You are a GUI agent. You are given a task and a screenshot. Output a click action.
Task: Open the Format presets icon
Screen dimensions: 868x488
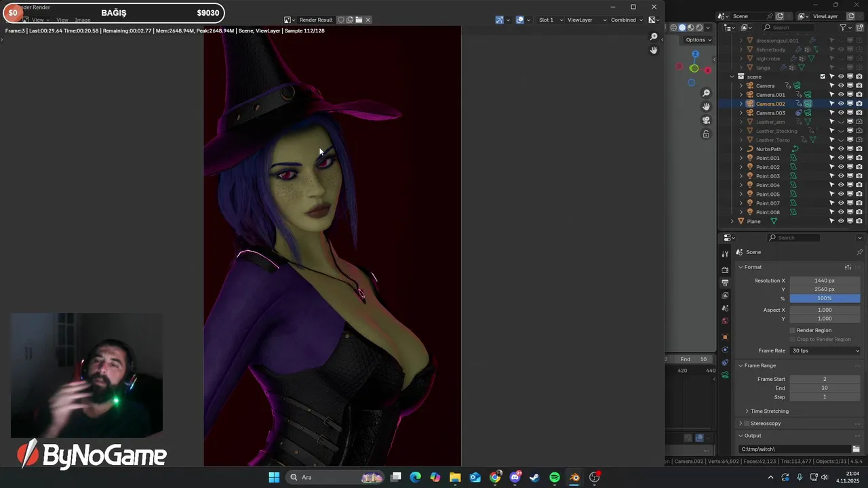click(x=848, y=267)
